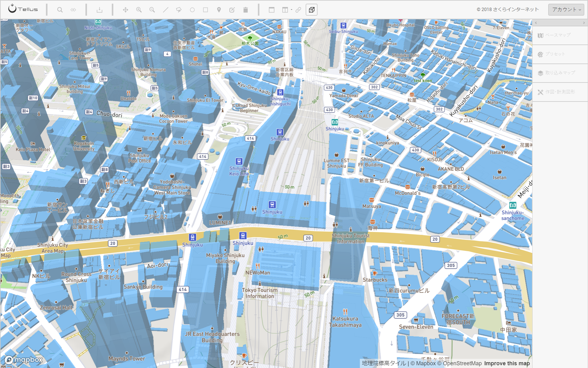Click the '© OpenStreetMap' attribution link
Viewport: 588px width, 368px height.
459,363
